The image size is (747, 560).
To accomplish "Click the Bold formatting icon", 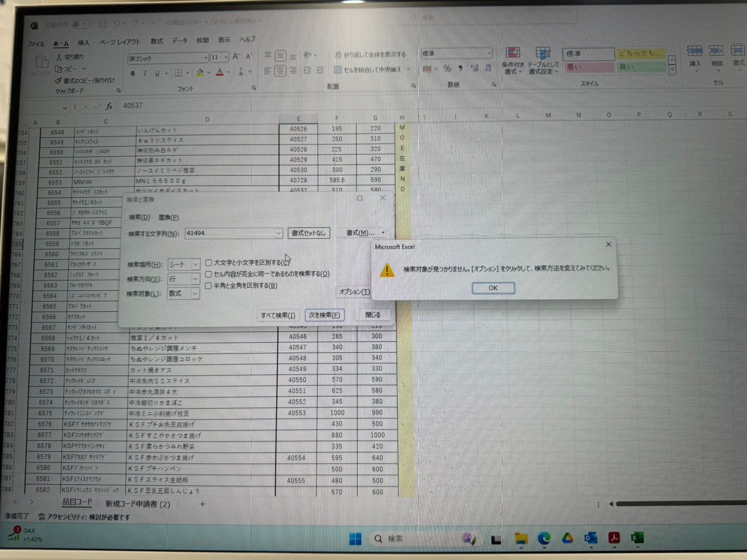I will coord(133,74).
